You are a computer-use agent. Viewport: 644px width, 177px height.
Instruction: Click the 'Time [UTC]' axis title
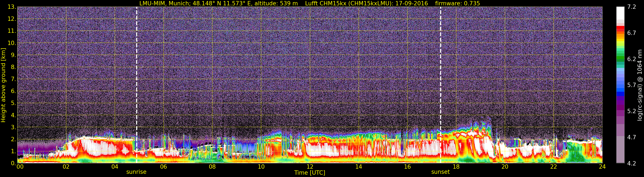click(x=310, y=173)
